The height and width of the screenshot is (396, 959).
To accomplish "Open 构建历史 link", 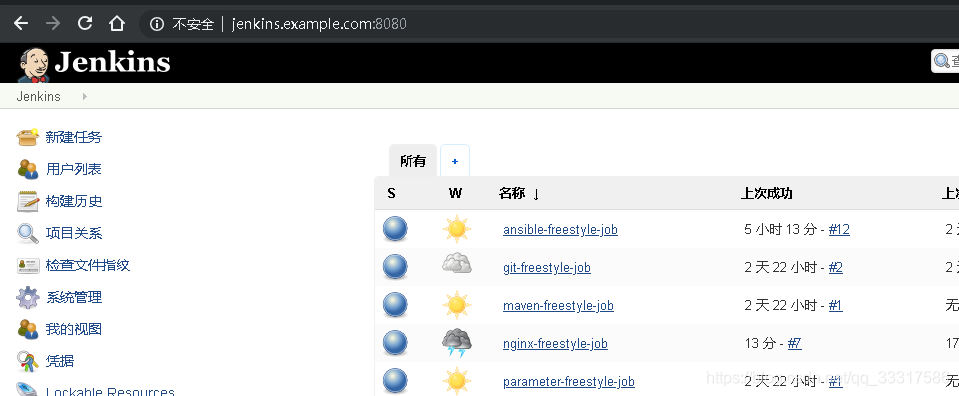I will pos(74,201).
